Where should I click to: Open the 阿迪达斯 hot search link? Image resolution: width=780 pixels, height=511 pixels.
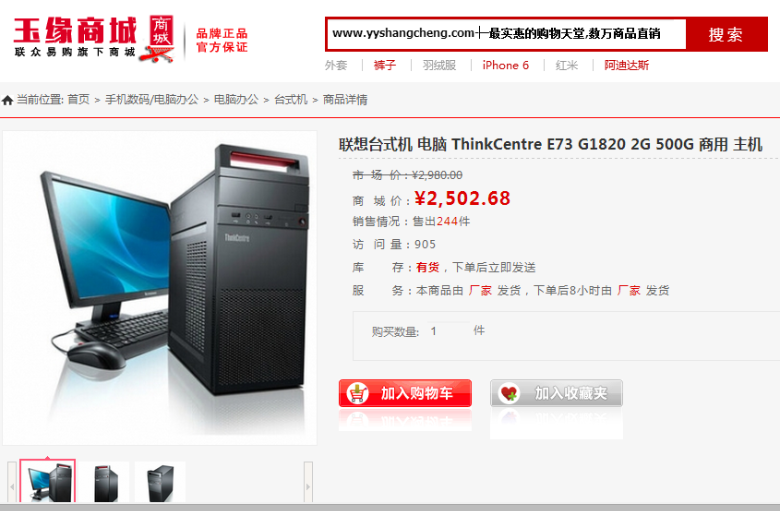(x=626, y=65)
